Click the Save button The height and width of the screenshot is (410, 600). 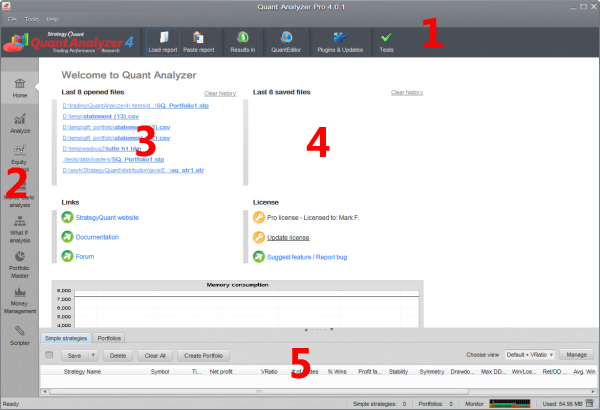point(75,355)
